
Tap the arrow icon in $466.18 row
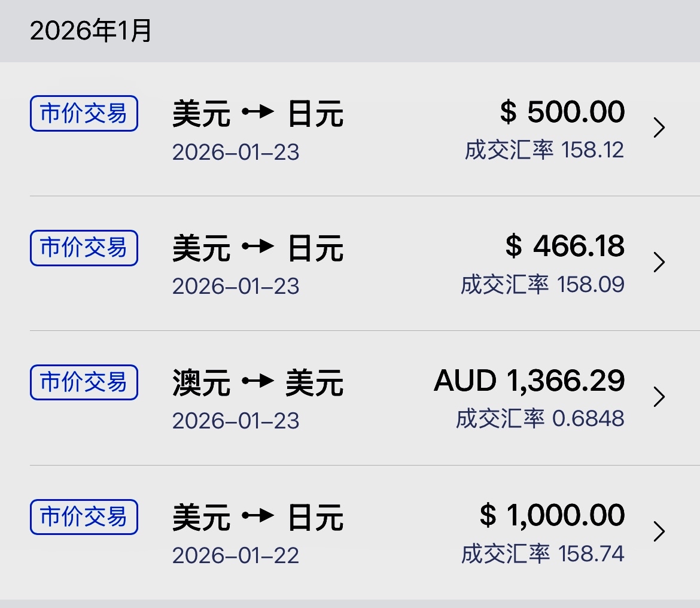pos(258,247)
